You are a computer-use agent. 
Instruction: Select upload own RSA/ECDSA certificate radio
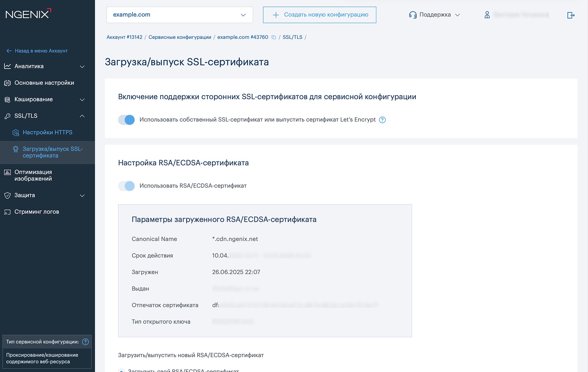pyautogui.click(x=121, y=370)
